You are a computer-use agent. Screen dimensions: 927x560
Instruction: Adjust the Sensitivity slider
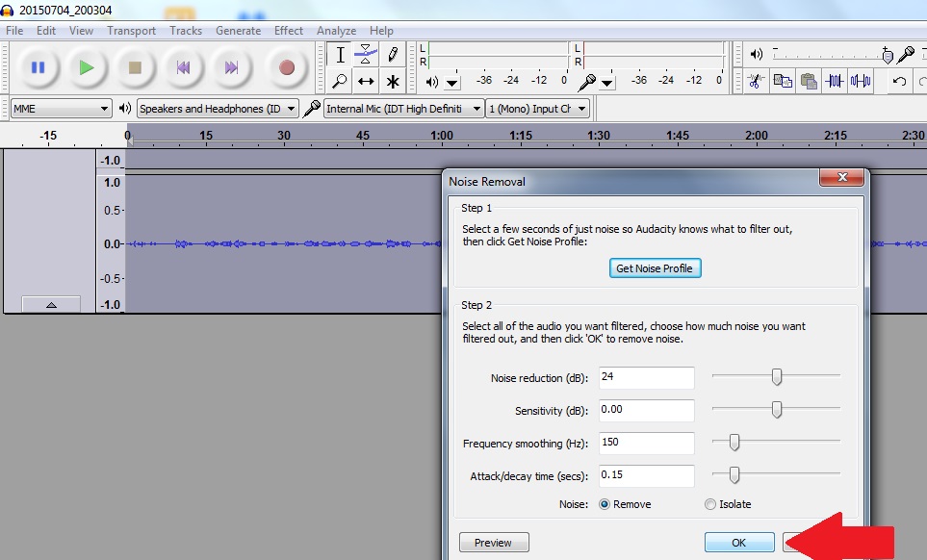(776, 409)
